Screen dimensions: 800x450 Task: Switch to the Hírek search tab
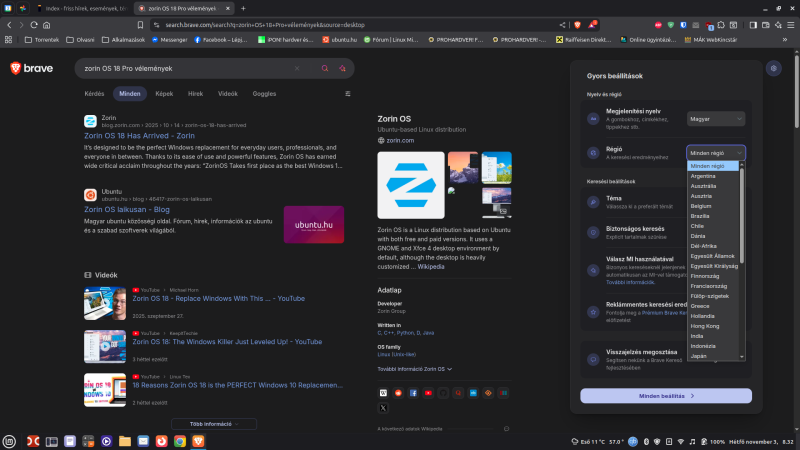[195, 94]
